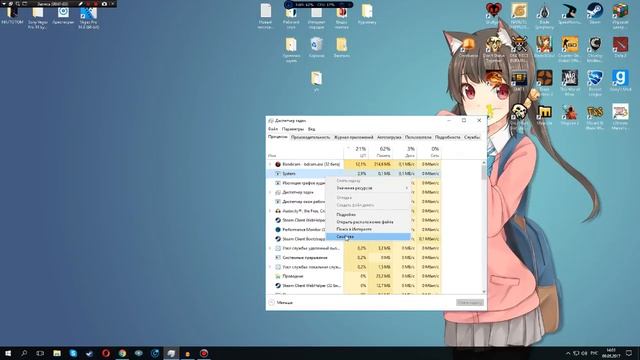This screenshot has height=360, width=640.
Task: Switch to the Журнал приложений tab
Action: pyautogui.click(x=353, y=138)
